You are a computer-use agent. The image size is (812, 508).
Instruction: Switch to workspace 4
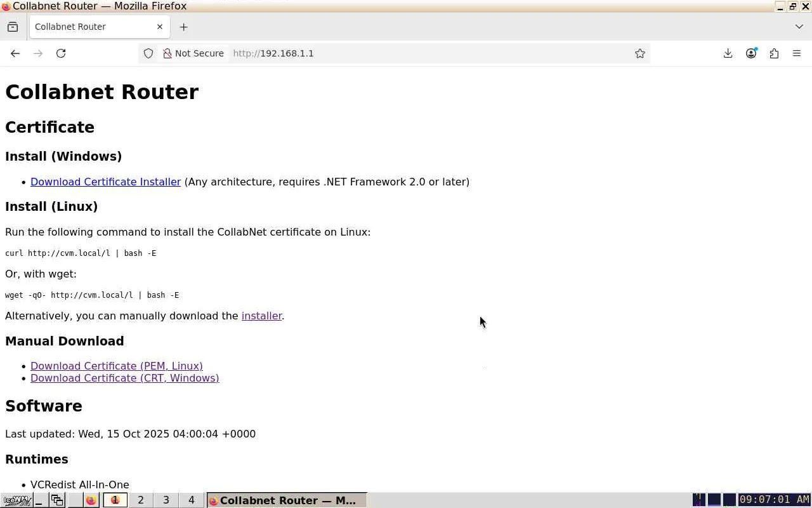[192, 500]
